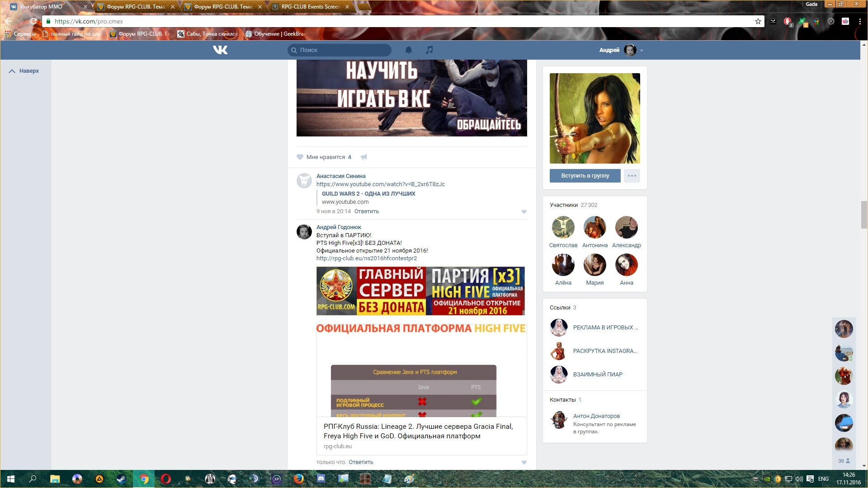Click the VK 'Поиск' search field
The width and height of the screenshot is (868, 488).
(x=340, y=50)
